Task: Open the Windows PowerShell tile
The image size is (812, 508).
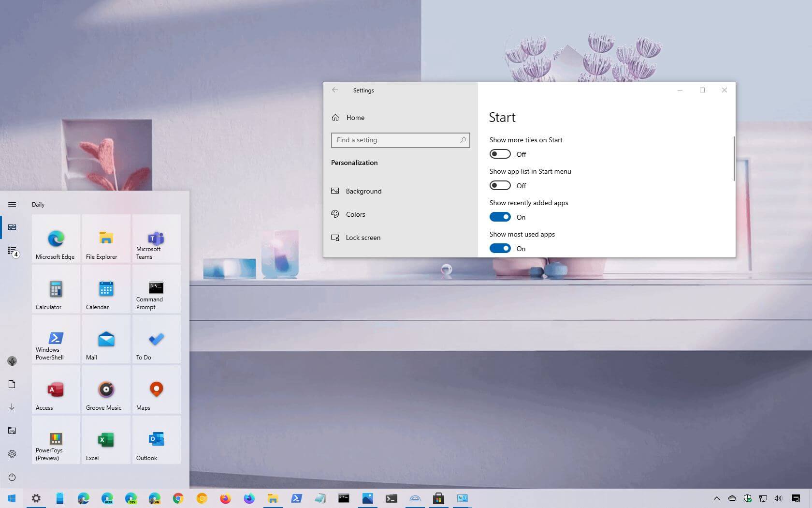Action: click(56, 340)
